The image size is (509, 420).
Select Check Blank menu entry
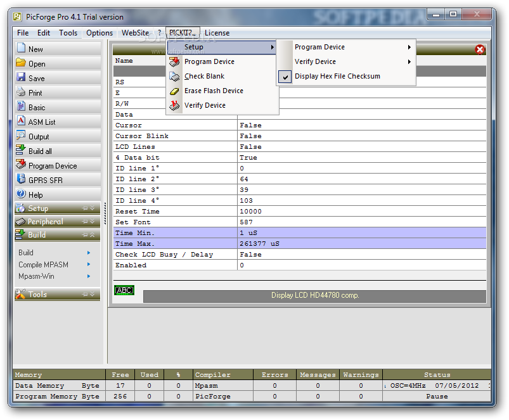click(x=222, y=76)
